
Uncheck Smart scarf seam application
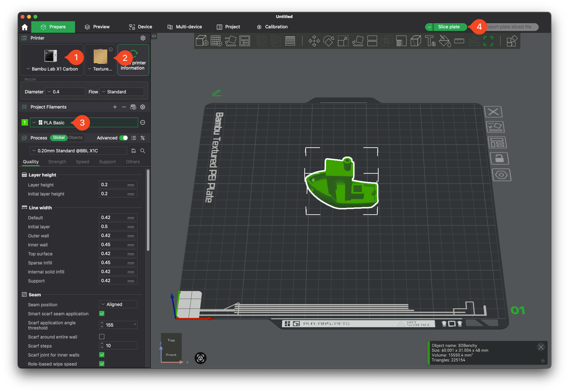pyautogui.click(x=102, y=313)
